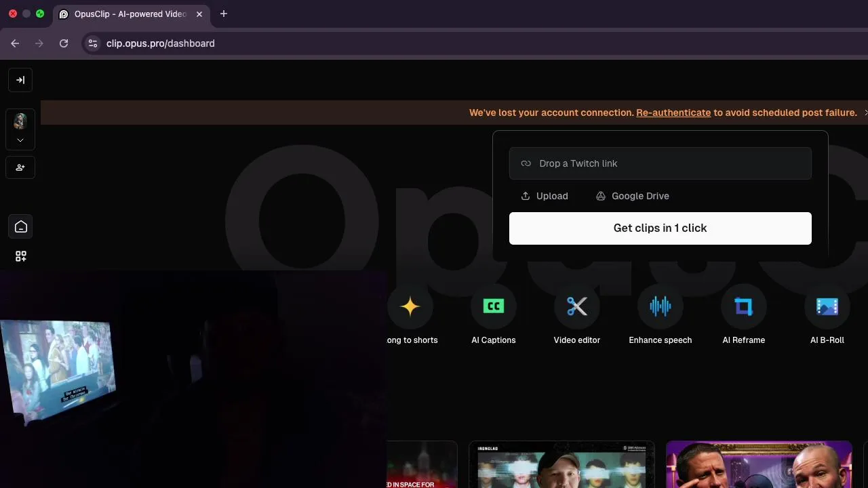Click the Re-authenticate link
The height and width of the screenshot is (488, 868).
coord(673,113)
